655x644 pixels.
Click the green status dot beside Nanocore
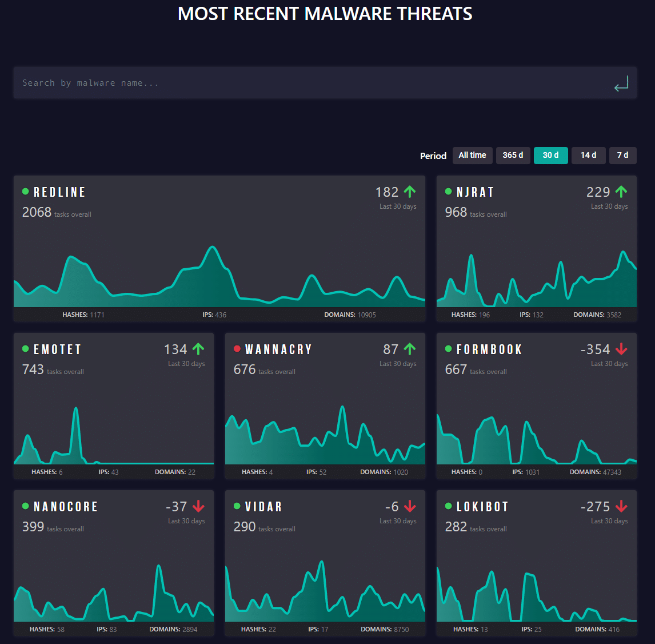point(25,506)
